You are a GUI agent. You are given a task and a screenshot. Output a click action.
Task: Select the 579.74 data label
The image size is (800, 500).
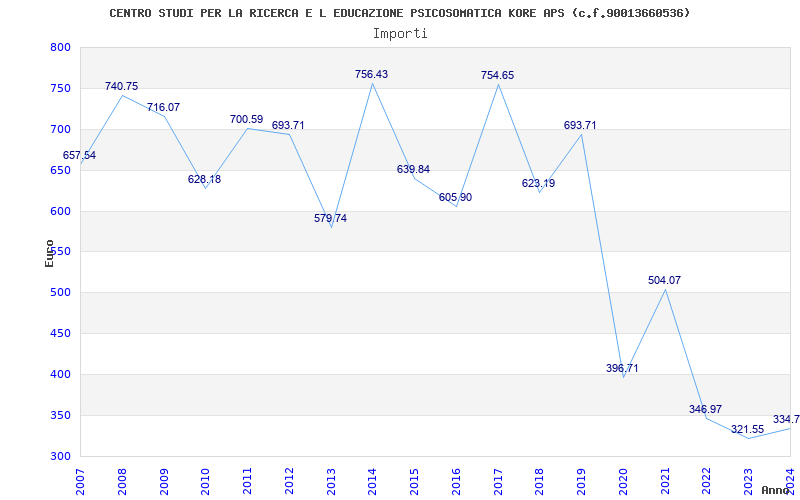(x=330, y=218)
